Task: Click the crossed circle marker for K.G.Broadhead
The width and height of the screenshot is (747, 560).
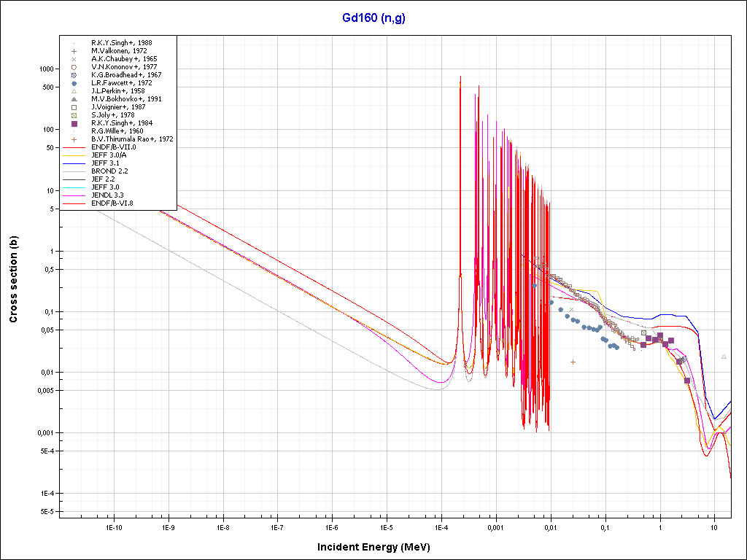Action: click(x=74, y=75)
